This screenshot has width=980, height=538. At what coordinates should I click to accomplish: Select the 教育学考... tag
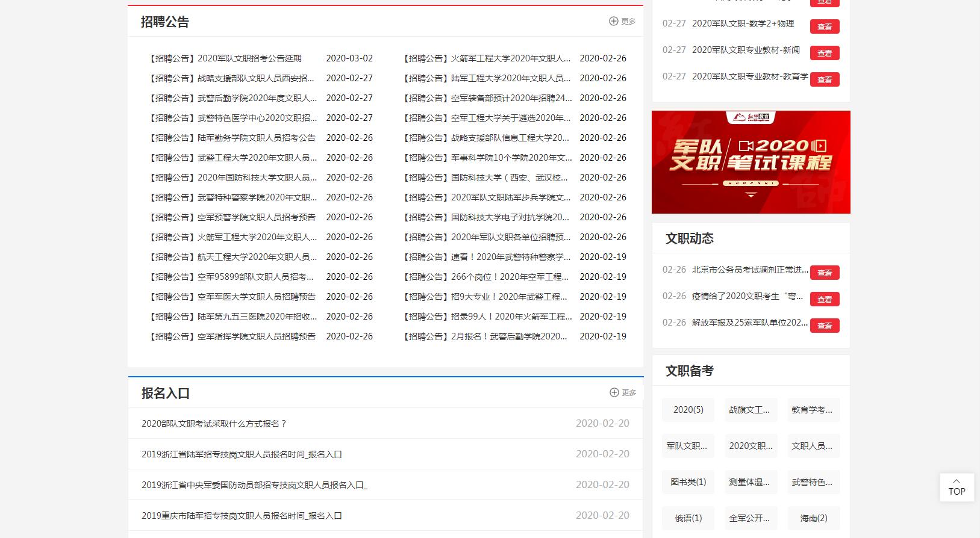pyautogui.click(x=813, y=410)
